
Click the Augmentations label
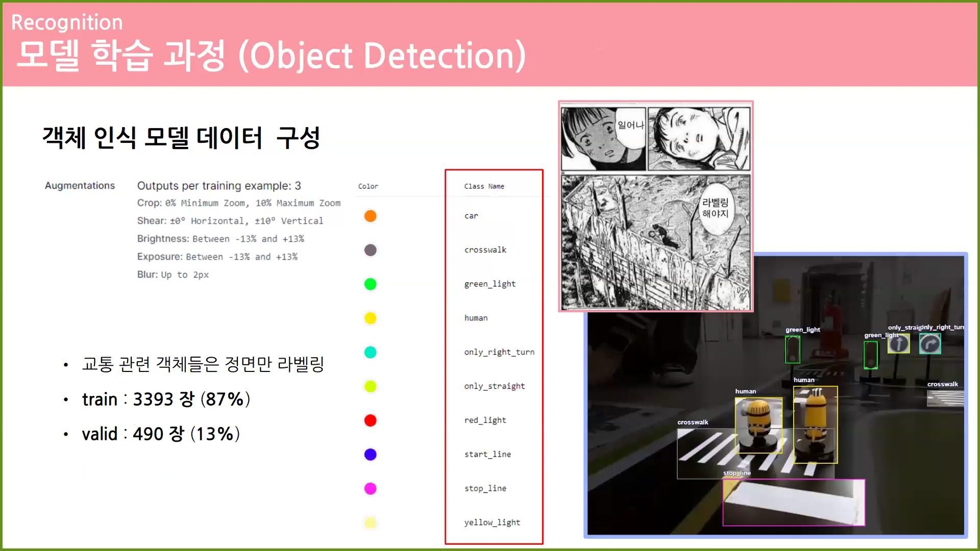(80, 186)
